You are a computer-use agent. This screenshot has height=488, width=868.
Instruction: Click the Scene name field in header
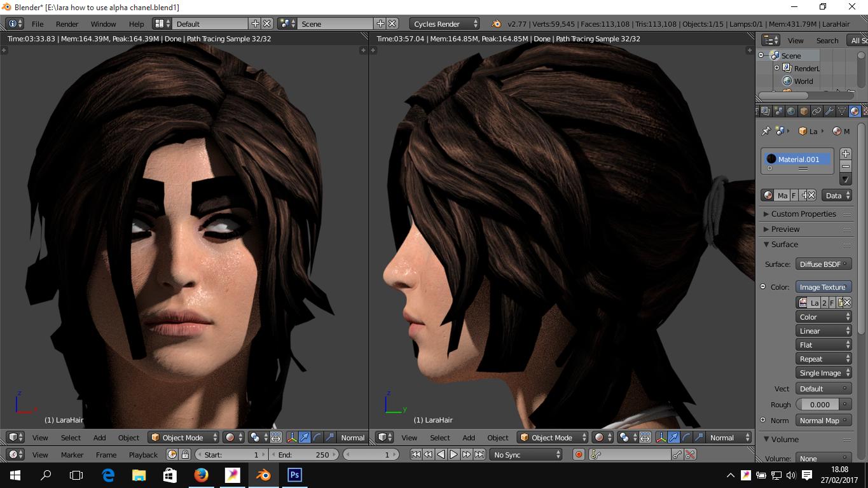click(335, 24)
